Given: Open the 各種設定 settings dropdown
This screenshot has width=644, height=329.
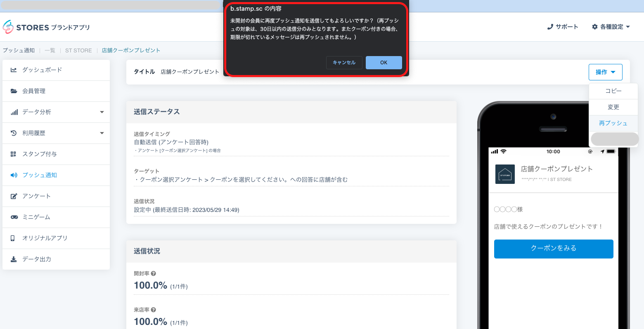Looking at the screenshot, I should coord(611,27).
